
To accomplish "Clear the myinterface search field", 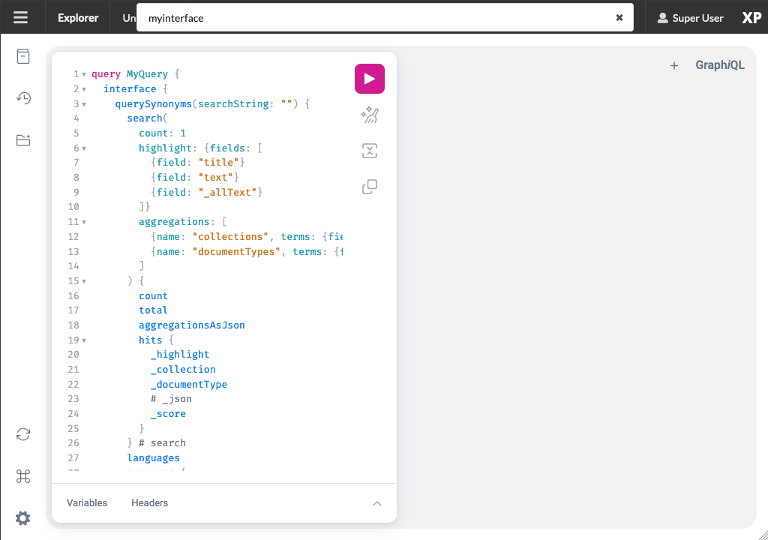I will click(619, 18).
